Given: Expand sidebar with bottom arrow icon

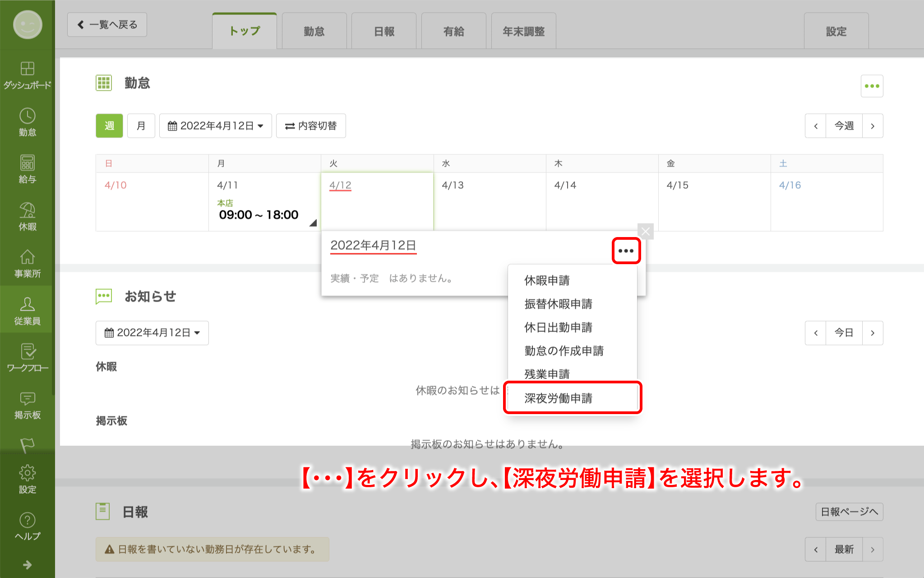Looking at the screenshot, I should 27,564.
